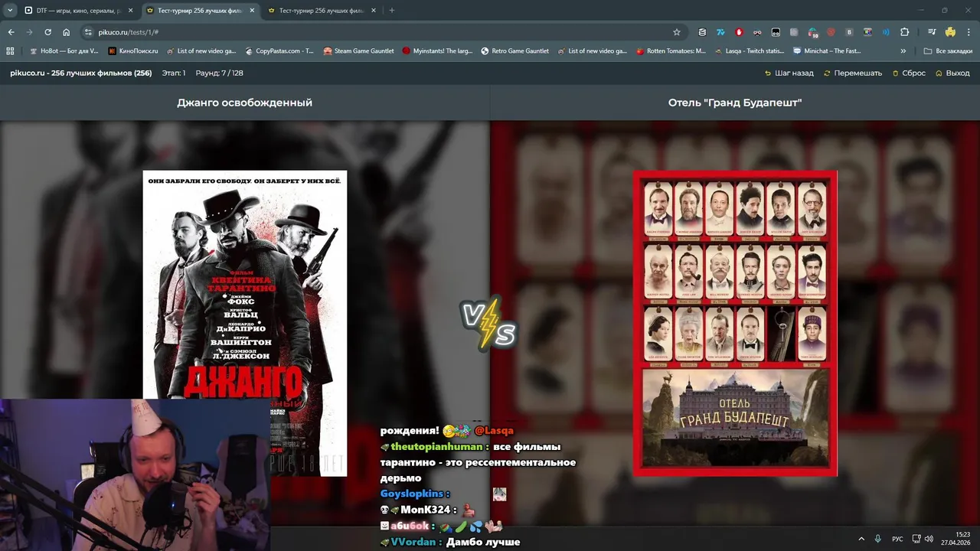Click the Раунд: 7 / 128 counter
980x551 pixels.
(x=220, y=73)
